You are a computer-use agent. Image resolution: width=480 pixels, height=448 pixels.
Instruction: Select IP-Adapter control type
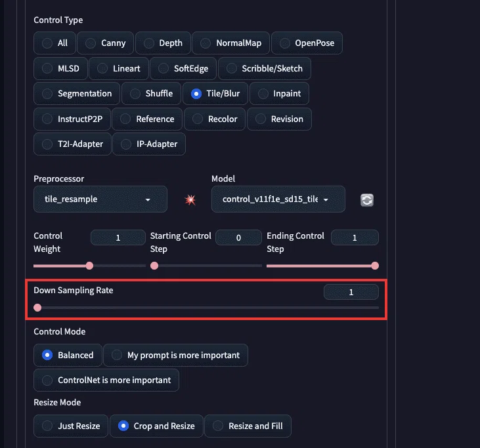(149, 144)
